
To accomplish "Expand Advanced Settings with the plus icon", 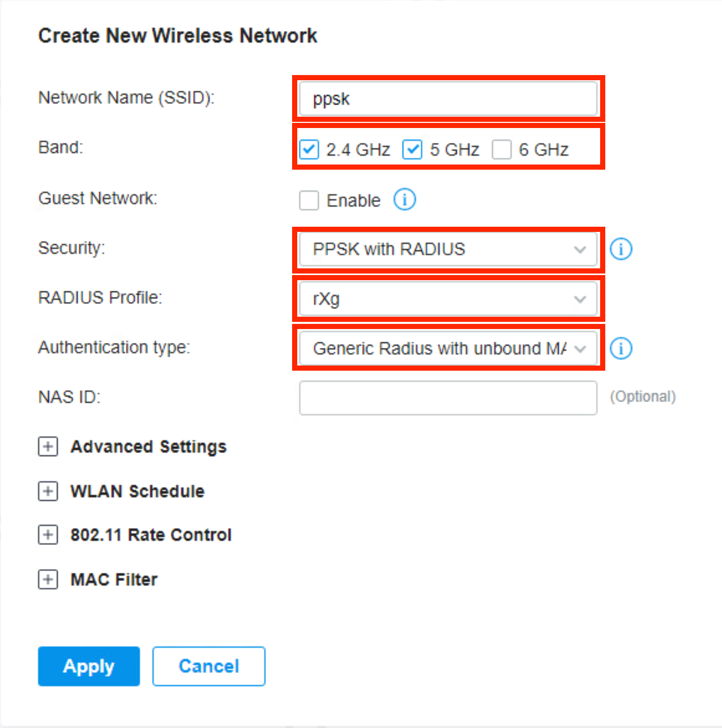I will pyautogui.click(x=48, y=446).
